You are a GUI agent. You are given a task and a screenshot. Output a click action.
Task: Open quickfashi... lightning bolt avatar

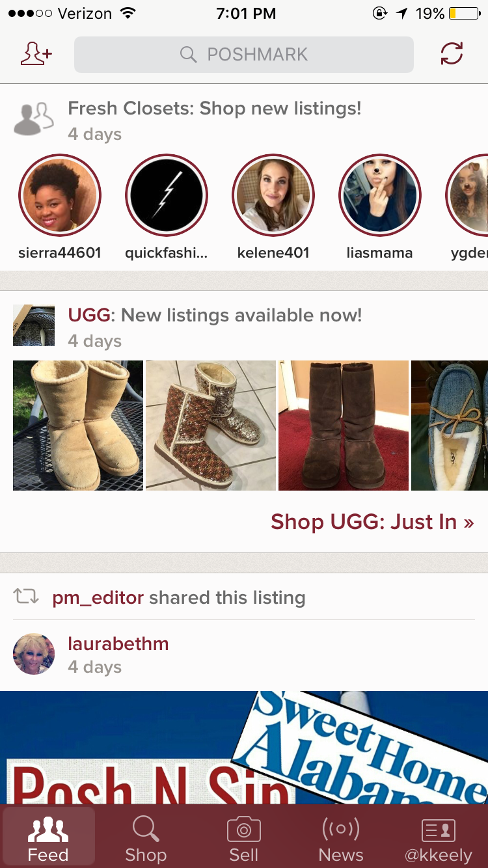(x=167, y=195)
